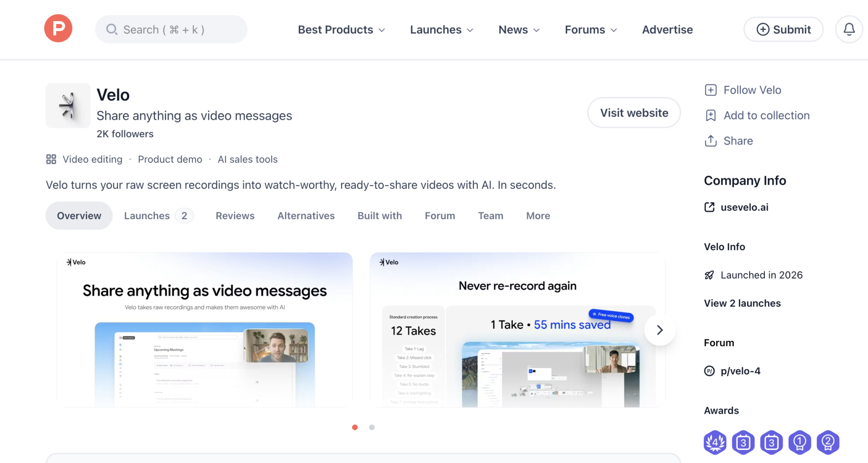The image size is (868, 463).
Task: Open the View 2 launches link
Action: click(x=742, y=303)
